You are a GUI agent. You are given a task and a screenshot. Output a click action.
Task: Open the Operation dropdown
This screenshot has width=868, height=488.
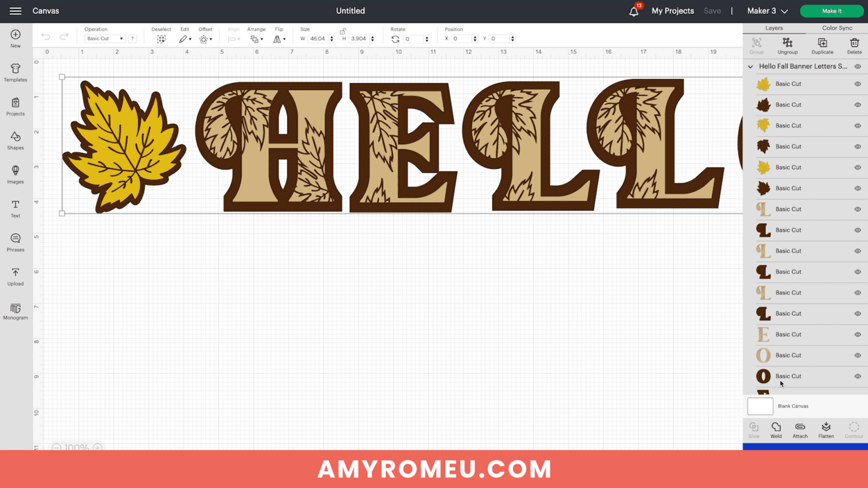[x=105, y=38]
